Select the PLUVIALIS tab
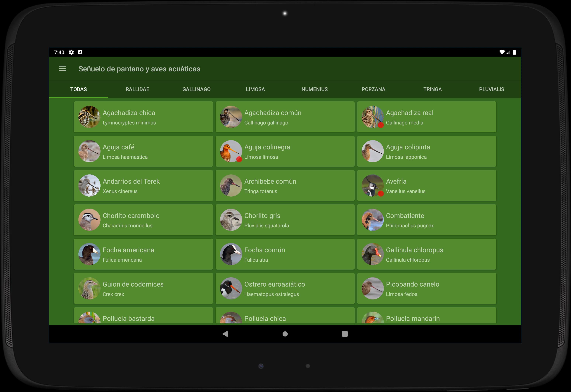Viewport: 571px width, 392px height. [x=491, y=89]
